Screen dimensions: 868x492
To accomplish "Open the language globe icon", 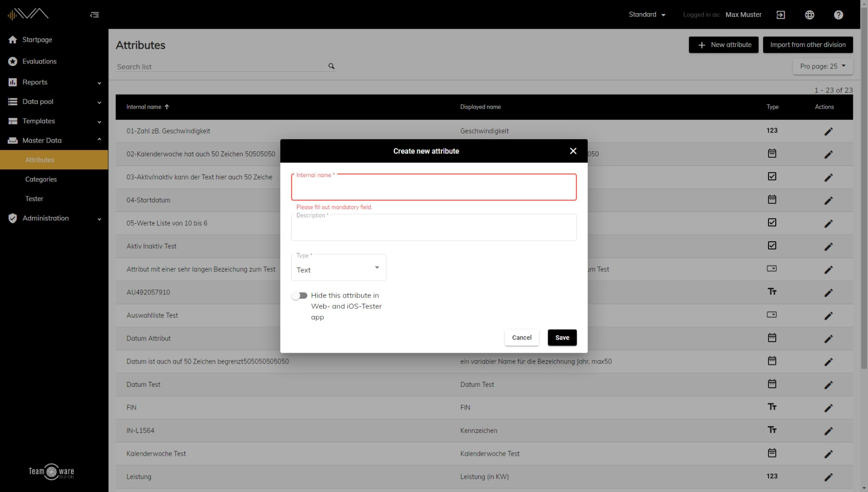I will tap(809, 15).
